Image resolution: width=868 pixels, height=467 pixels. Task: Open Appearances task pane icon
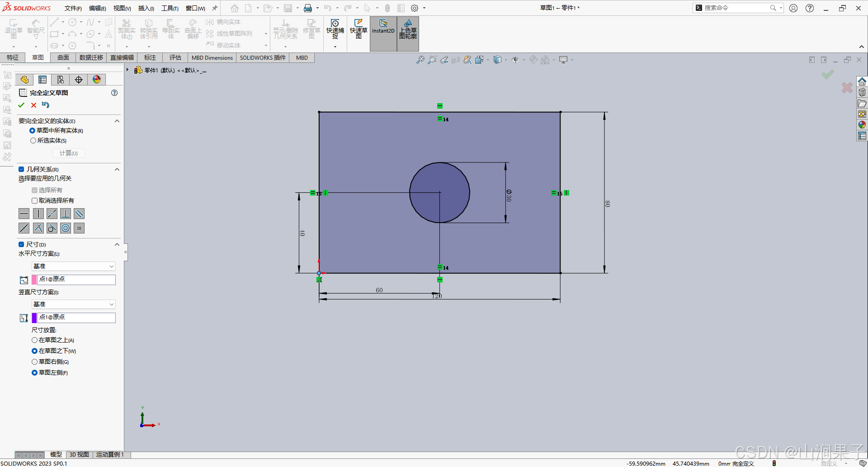click(x=862, y=124)
